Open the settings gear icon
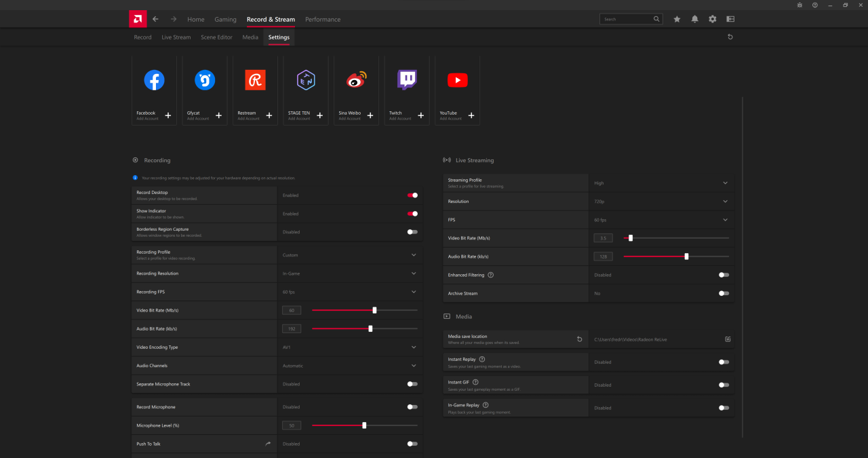Viewport: 868px width, 458px height. (712, 19)
